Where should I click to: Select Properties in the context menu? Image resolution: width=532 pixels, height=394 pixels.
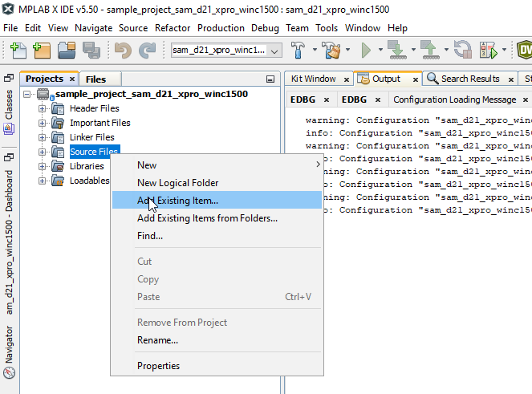click(158, 366)
